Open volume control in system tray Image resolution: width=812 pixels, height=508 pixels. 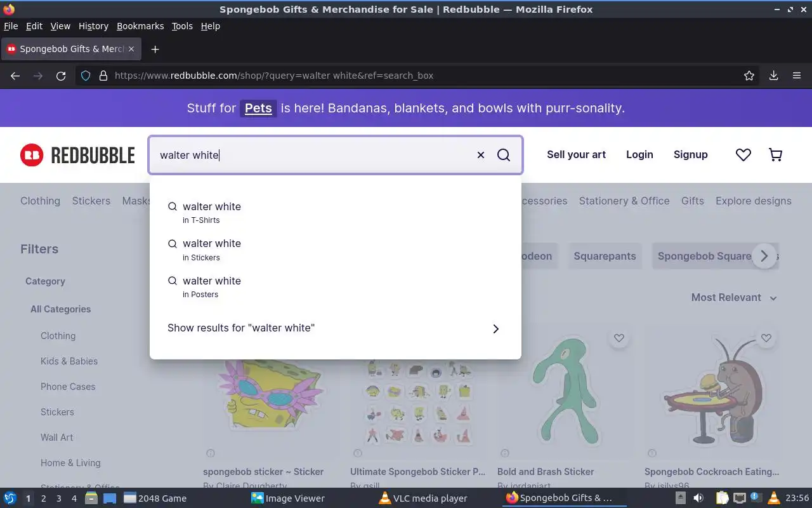698,498
